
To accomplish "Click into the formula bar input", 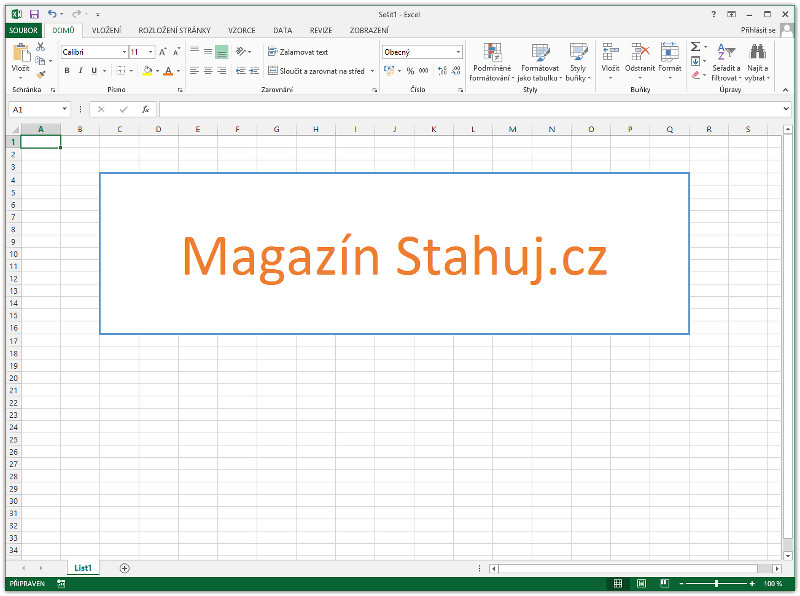I will coord(470,109).
